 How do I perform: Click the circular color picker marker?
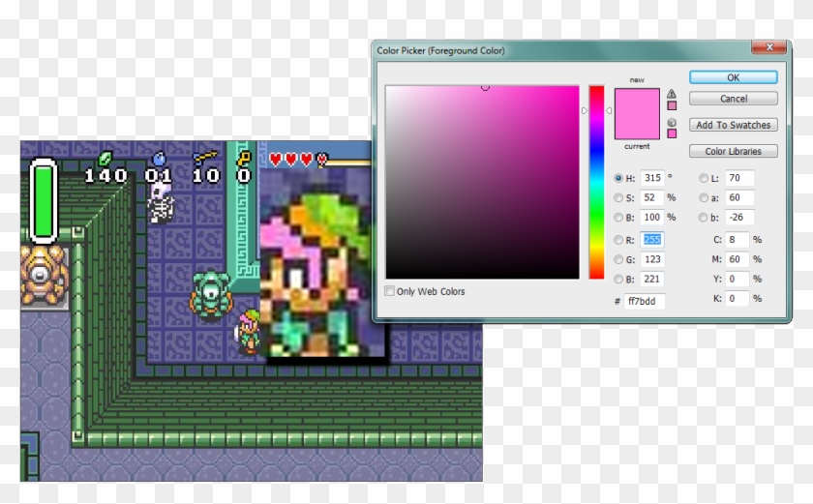pos(485,87)
